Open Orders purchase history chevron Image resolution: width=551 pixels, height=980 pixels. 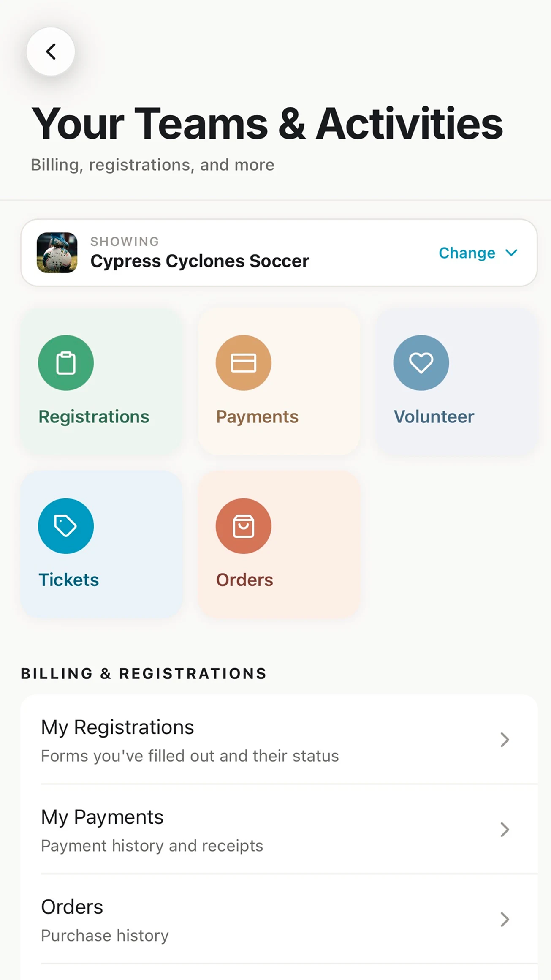[x=505, y=920]
